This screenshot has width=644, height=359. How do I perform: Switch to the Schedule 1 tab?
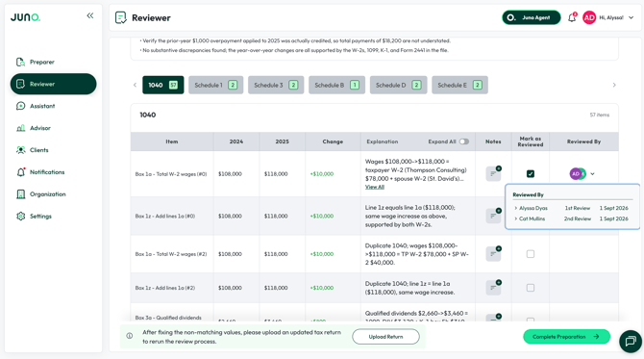pos(215,85)
